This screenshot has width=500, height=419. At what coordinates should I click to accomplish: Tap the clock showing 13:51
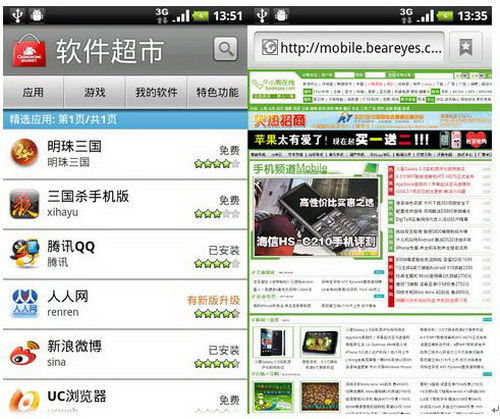(x=228, y=16)
